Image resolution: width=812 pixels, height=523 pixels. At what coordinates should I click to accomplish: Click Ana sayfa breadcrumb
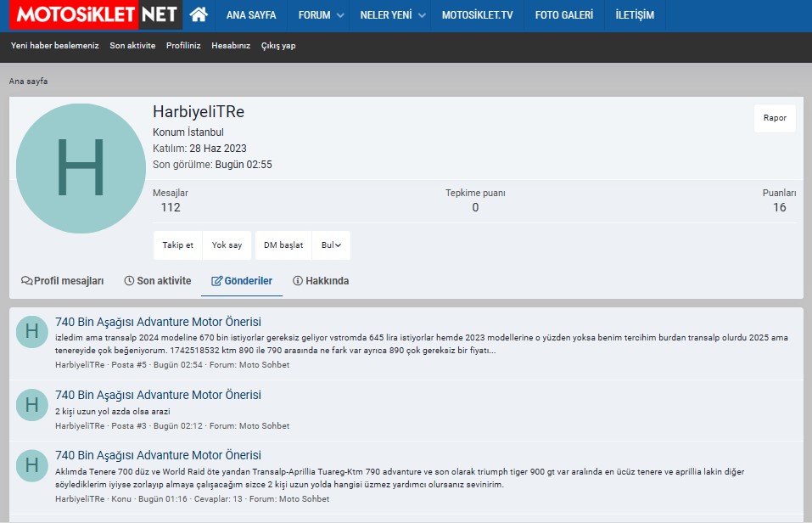click(29, 82)
